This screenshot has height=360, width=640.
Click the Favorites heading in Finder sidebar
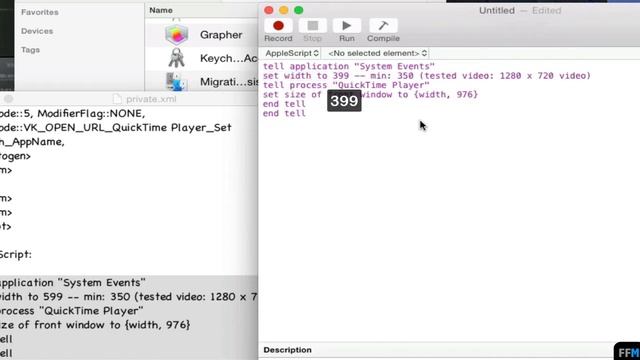click(x=40, y=12)
